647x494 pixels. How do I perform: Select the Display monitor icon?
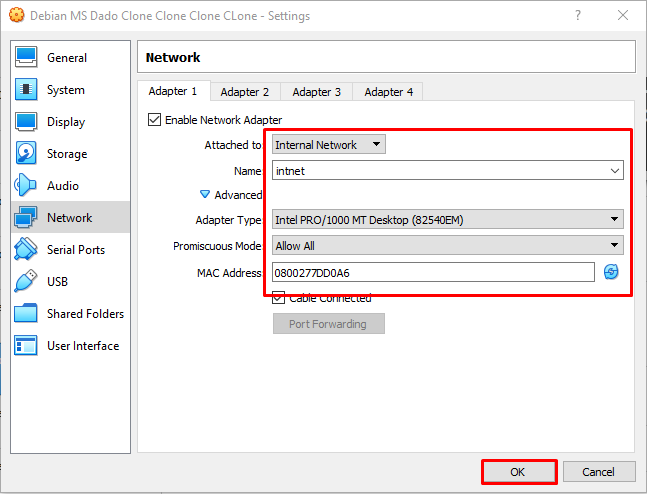26,121
